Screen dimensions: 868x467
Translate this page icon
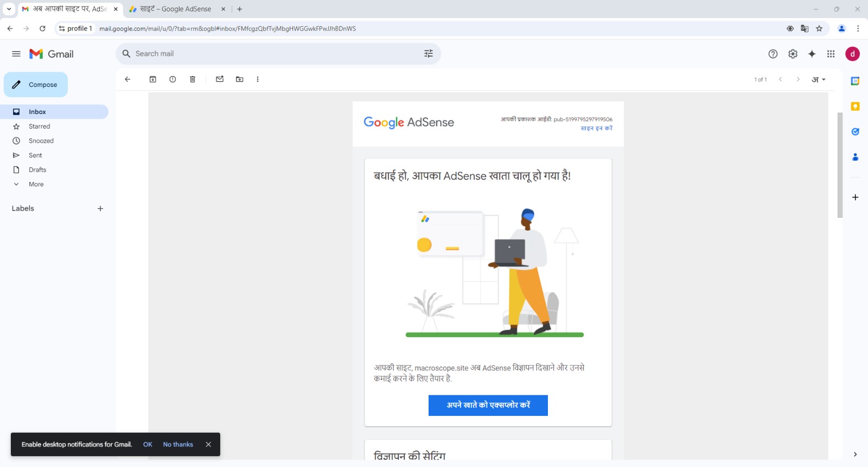pos(805,28)
